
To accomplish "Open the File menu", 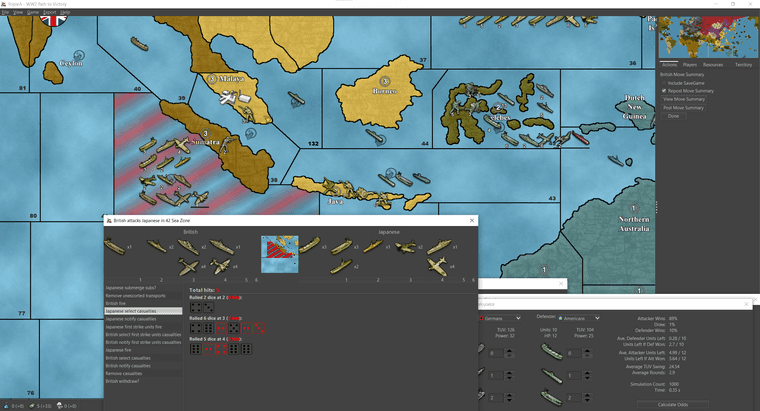I will (x=5, y=12).
